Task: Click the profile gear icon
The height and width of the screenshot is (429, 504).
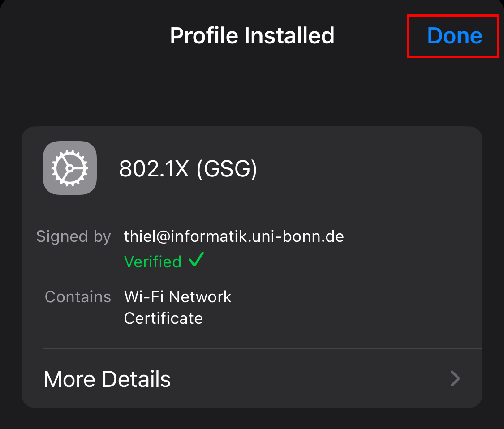Action: coord(70,168)
